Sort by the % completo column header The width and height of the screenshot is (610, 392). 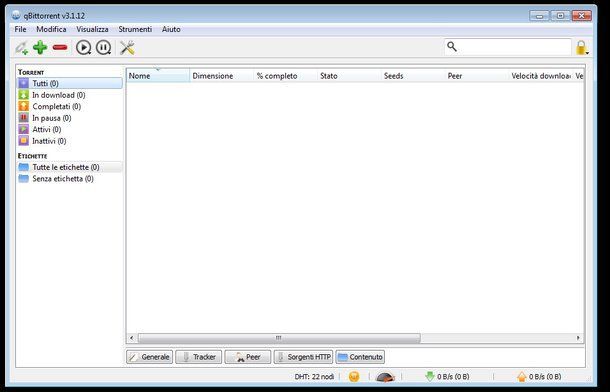pyautogui.click(x=286, y=76)
